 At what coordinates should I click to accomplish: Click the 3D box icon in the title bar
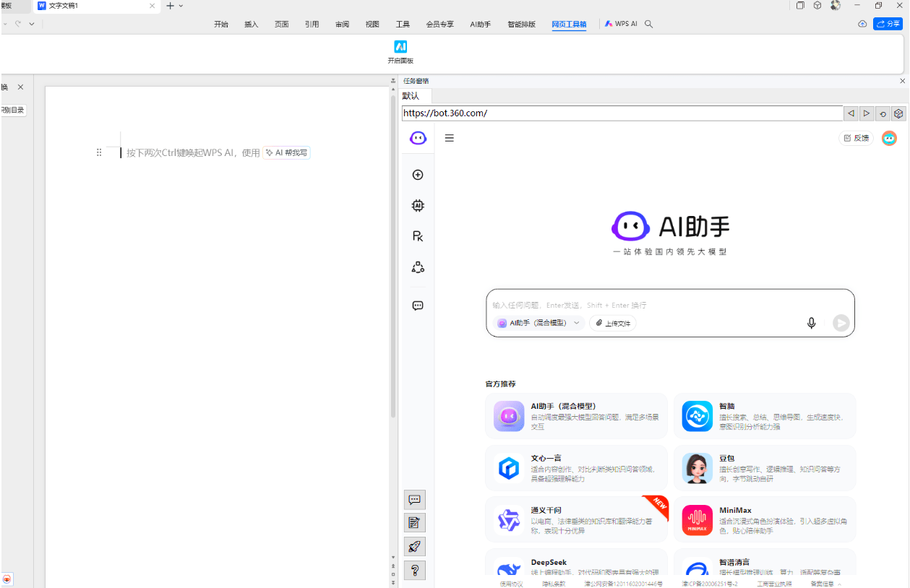[x=817, y=5]
